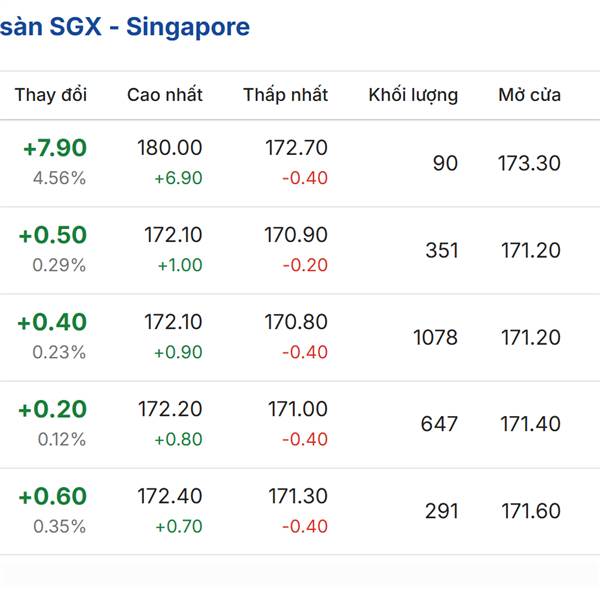Viewport: 600px width, 600px height.
Task: Select the 172.20 highest price cell
Action: (x=170, y=409)
